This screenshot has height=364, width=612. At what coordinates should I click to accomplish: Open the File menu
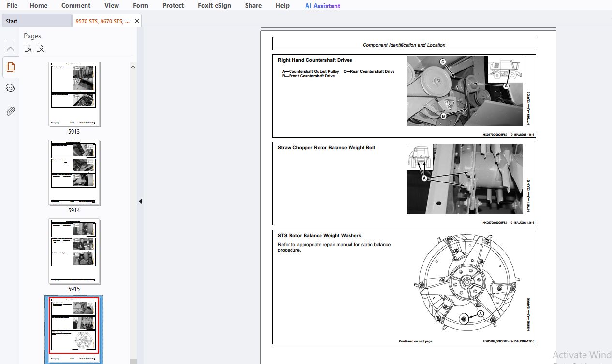12,6
